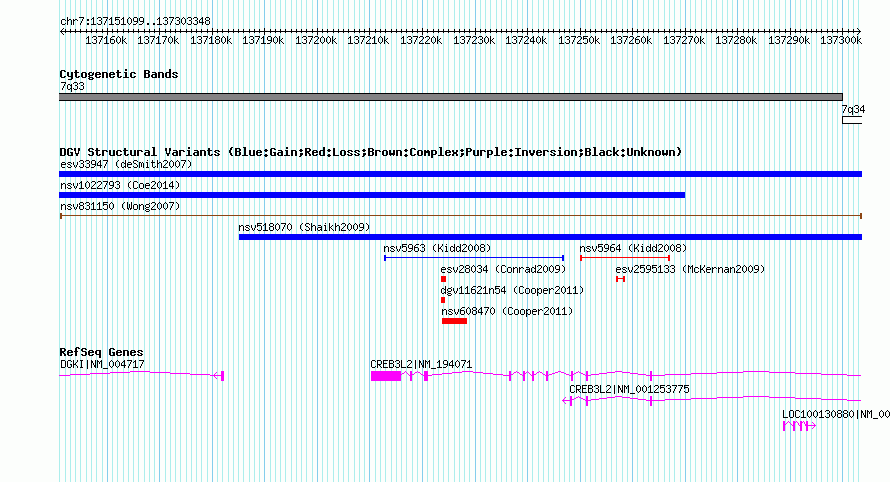Select the esv28034 (Conrad2009) red marker
890x482 pixels.
(x=443, y=279)
